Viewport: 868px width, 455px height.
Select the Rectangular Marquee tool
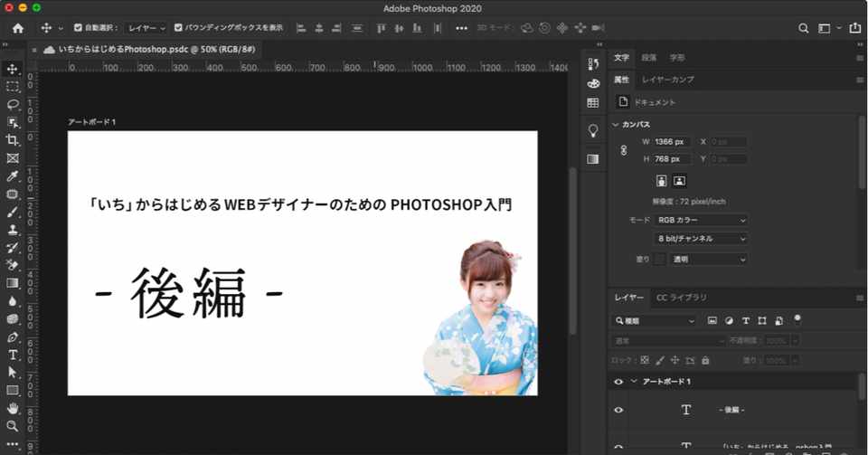click(12, 87)
